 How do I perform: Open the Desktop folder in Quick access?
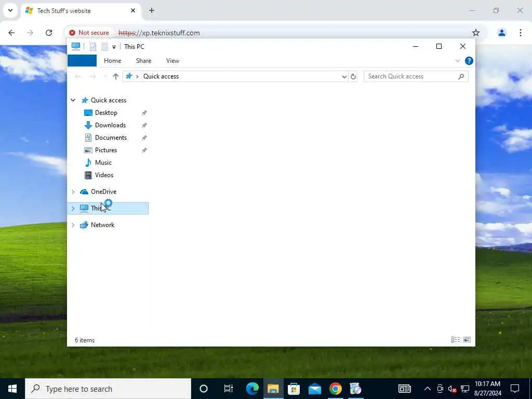[x=106, y=113]
